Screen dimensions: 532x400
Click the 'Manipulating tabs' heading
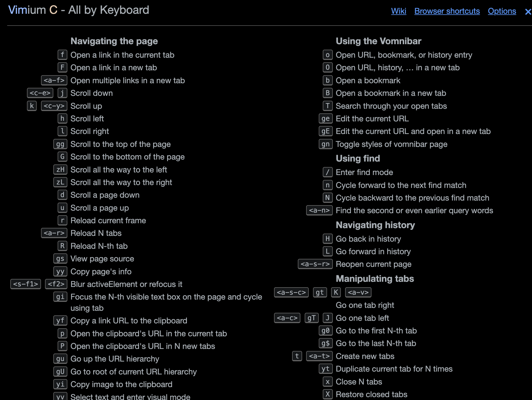[375, 279]
